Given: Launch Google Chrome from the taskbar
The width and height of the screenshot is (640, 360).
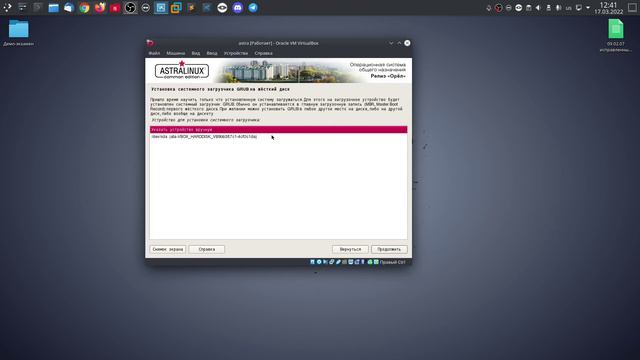Looking at the screenshot, I should pos(84,8).
